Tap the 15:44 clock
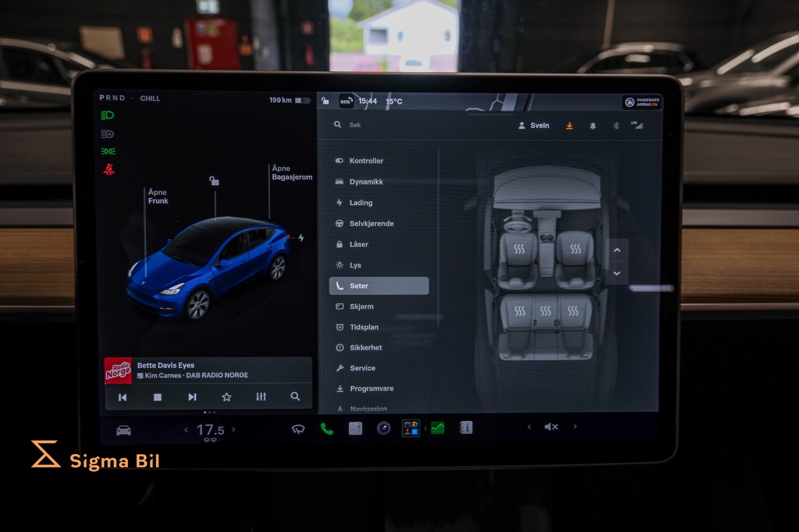The height and width of the screenshot is (532, 799). pyautogui.click(x=368, y=101)
